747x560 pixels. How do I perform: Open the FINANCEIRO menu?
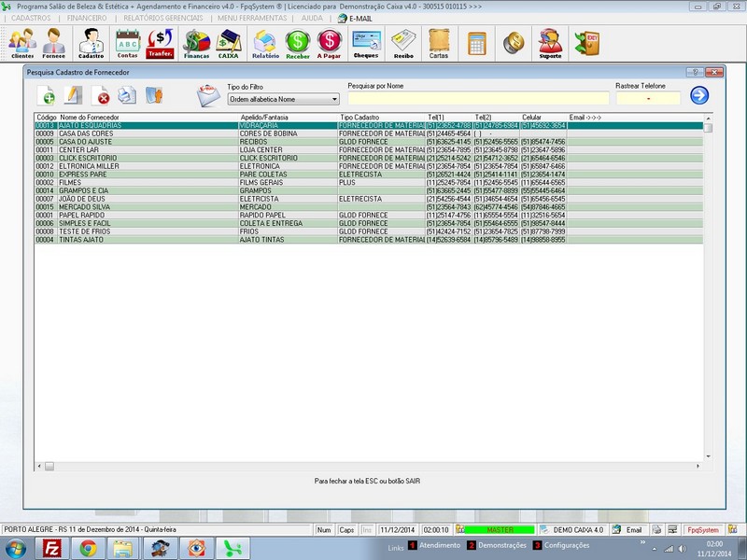click(87, 18)
